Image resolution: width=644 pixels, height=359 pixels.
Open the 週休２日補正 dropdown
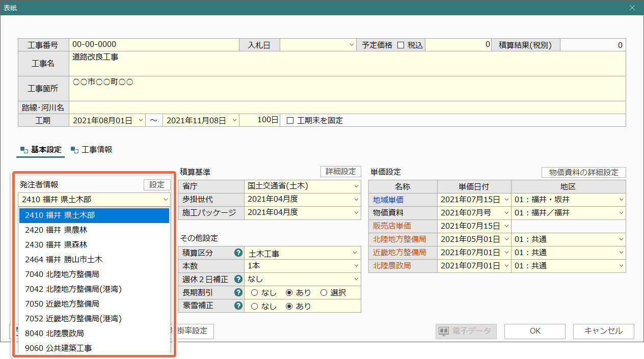pyautogui.click(x=356, y=279)
